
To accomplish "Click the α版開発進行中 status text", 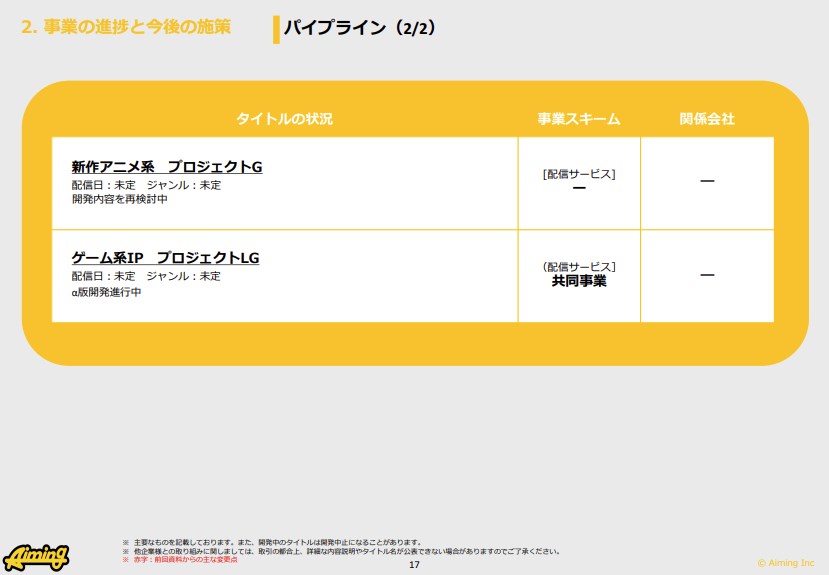I will 107,292.
